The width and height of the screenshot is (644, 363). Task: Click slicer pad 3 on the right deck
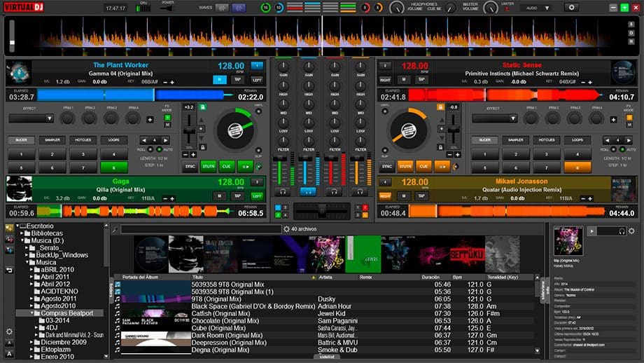pyautogui.click(x=546, y=155)
